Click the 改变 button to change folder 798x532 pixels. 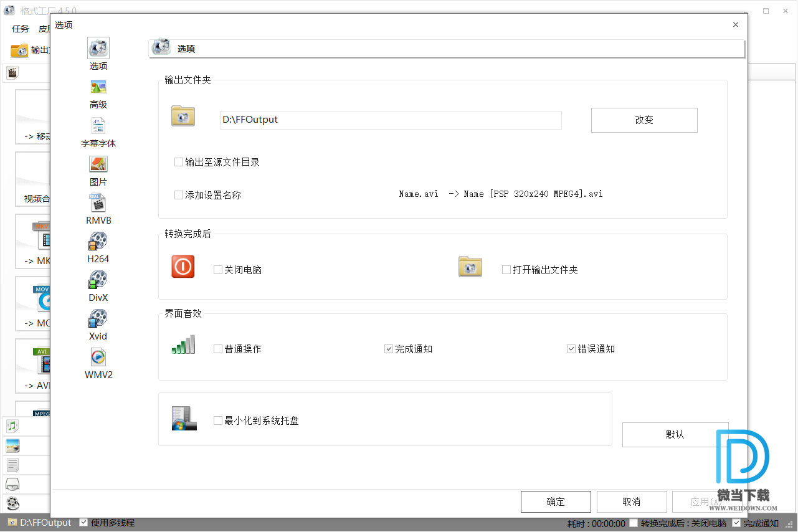click(644, 120)
